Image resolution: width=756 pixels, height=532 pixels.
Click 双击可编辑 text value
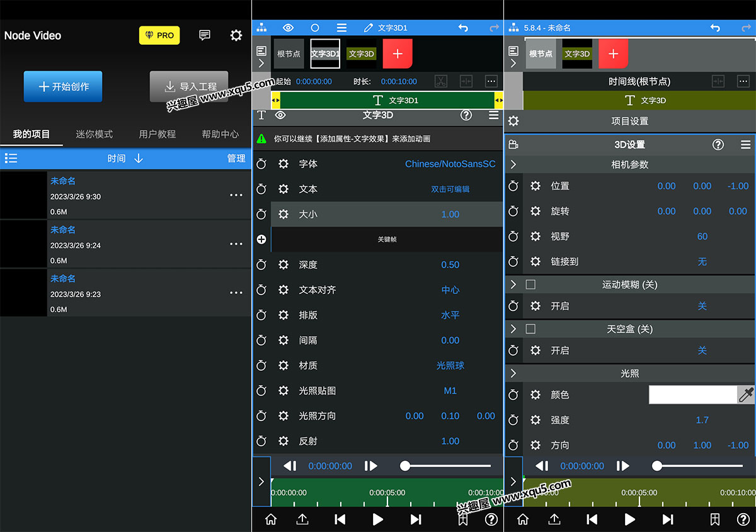pos(450,189)
